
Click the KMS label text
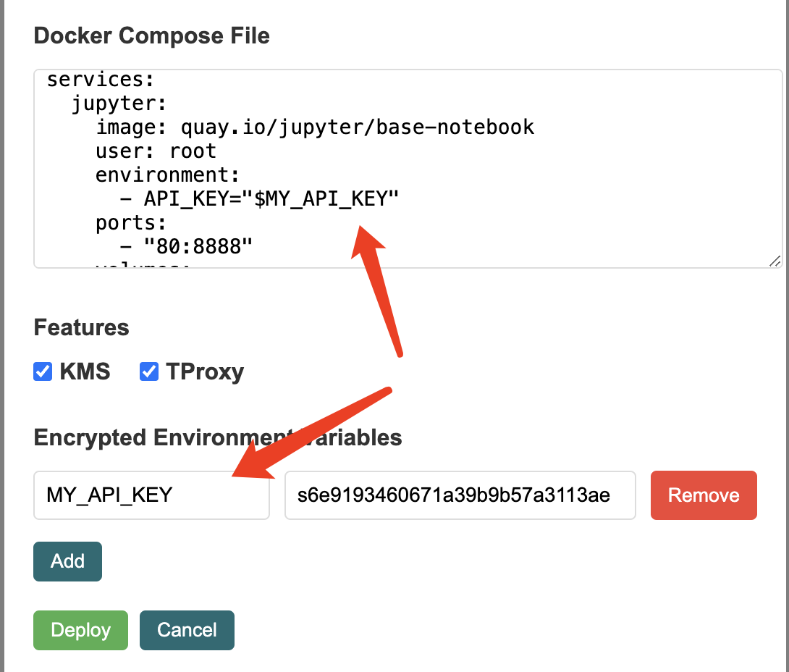(x=85, y=371)
